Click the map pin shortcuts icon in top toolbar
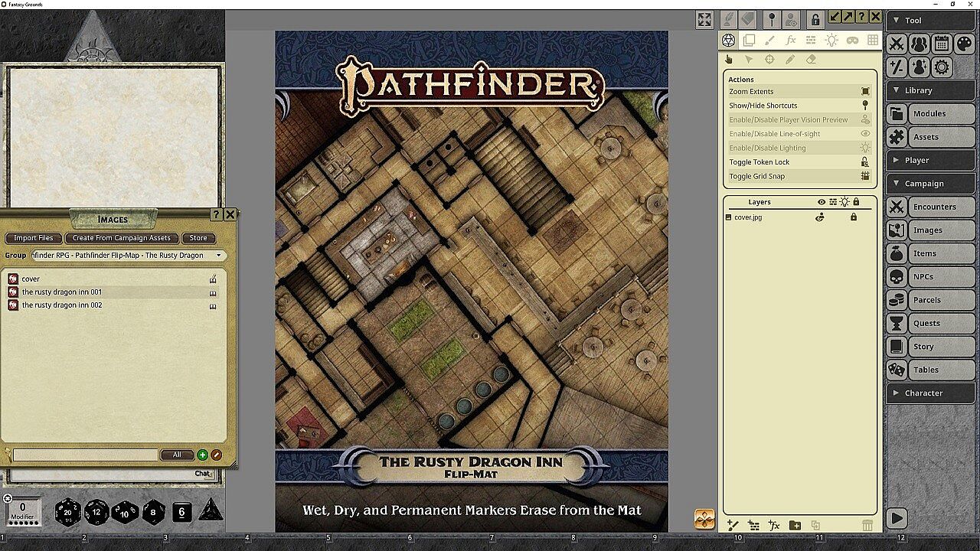The image size is (980, 551). 772,19
